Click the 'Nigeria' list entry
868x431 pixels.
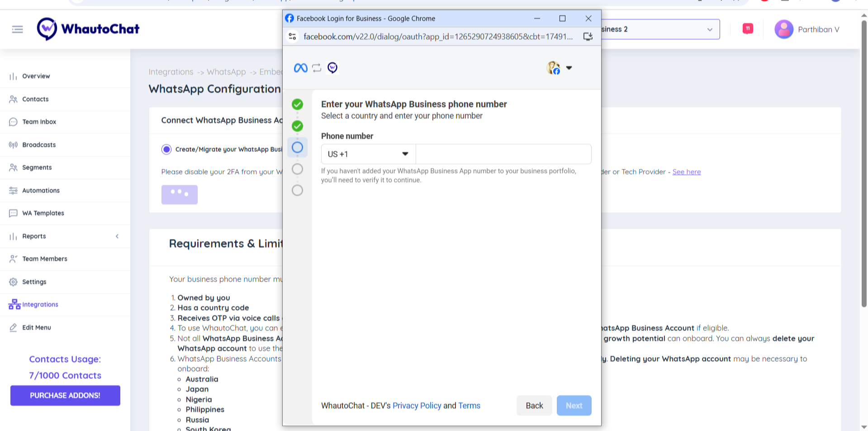[199, 399]
